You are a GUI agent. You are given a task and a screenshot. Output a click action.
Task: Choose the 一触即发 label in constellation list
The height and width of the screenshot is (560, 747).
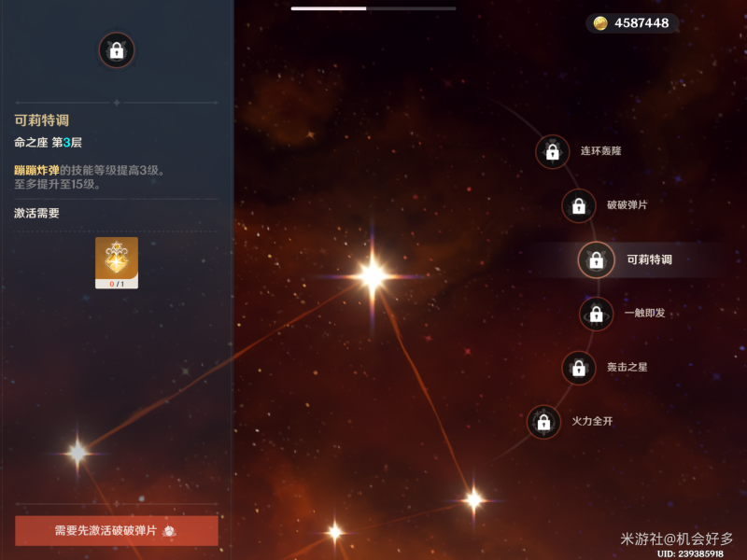pos(644,313)
